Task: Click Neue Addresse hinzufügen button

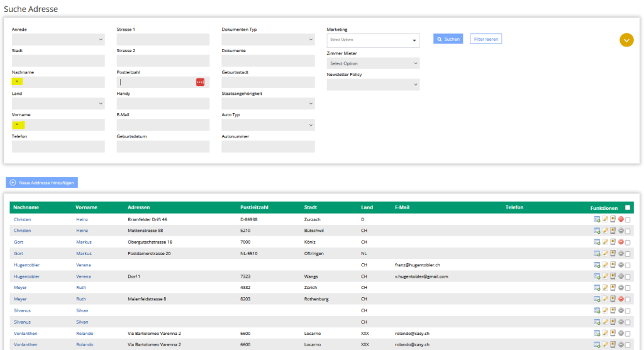Action: 42,182
